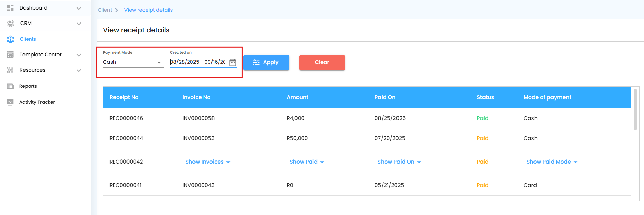The image size is (644, 215).
Task: Select receipt REC0000041 cell
Action: (125, 185)
